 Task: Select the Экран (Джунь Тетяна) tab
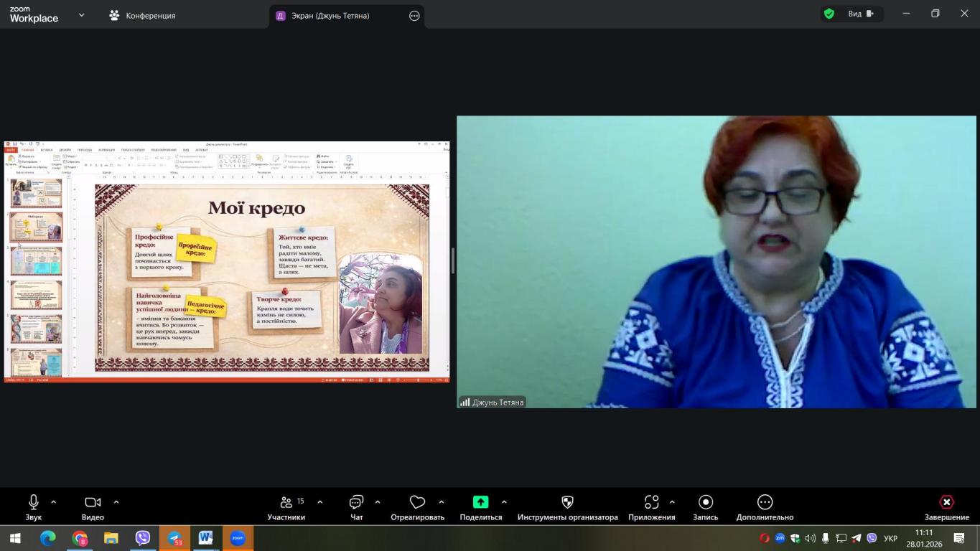point(330,15)
